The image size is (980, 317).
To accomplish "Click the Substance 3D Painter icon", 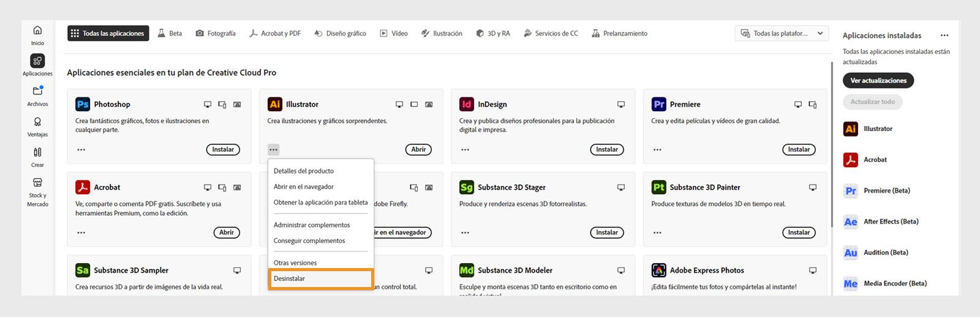I will coord(659,187).
